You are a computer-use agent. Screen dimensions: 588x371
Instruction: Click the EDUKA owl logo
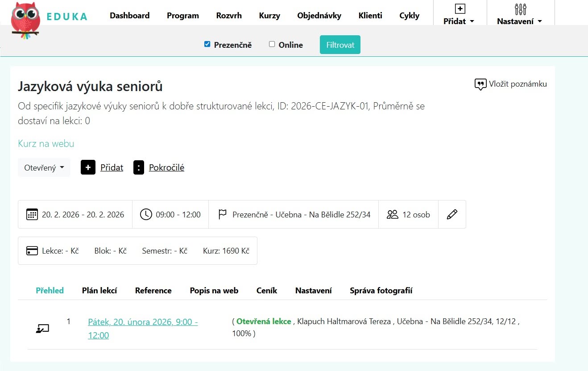coord(25,20)
